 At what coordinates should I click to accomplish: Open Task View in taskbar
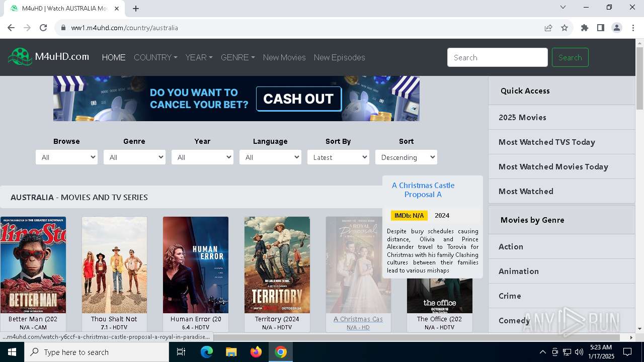[181, 352]
